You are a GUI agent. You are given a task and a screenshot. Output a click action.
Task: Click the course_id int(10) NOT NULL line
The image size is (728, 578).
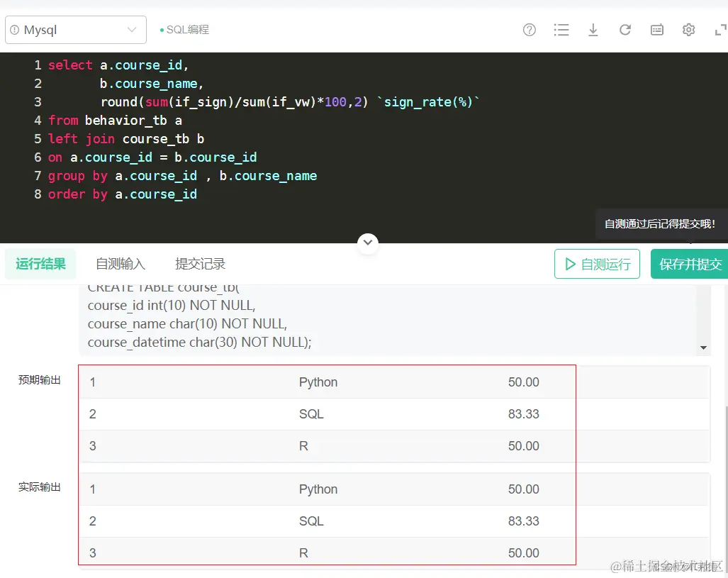click(x=172, y=305)
